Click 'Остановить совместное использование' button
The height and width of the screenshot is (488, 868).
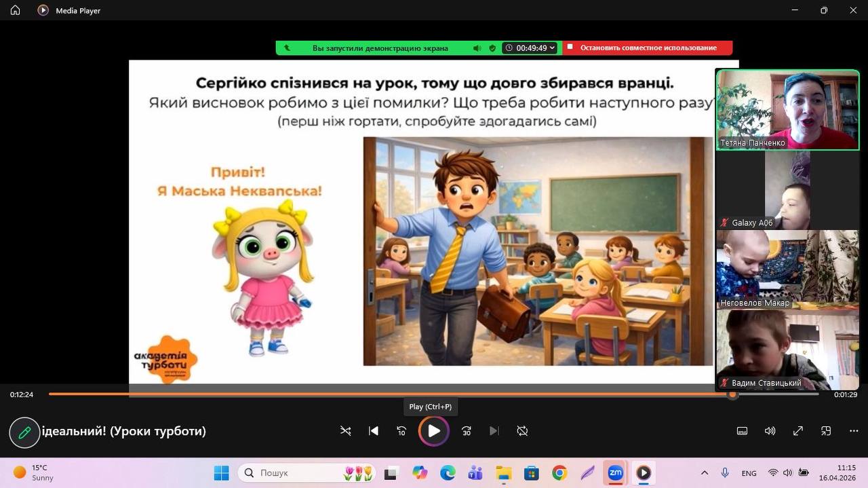[x=648, y=48]
